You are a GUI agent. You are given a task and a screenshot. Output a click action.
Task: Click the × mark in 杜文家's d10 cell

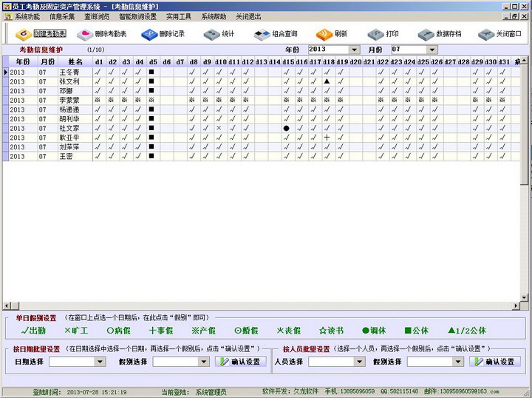[219, 128]
